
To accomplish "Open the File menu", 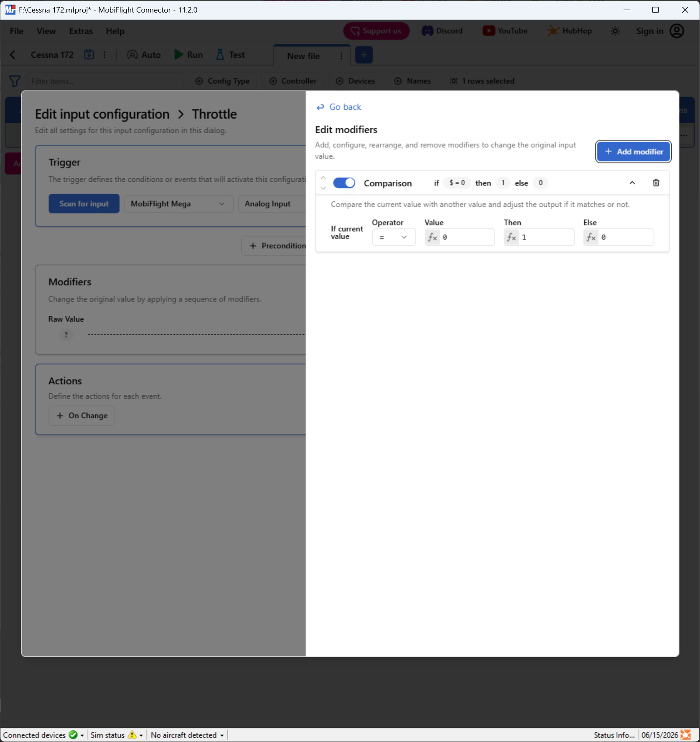I will coord(17,31).
